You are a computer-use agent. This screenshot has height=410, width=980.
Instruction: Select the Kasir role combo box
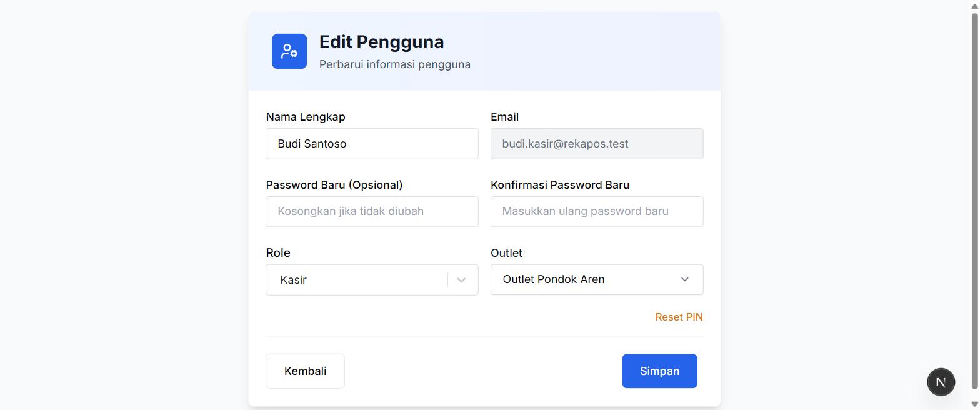(x=372, y=280)
